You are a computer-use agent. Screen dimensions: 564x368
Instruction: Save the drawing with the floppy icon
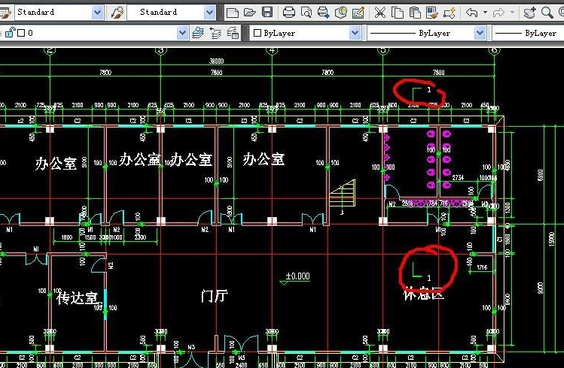267,13
